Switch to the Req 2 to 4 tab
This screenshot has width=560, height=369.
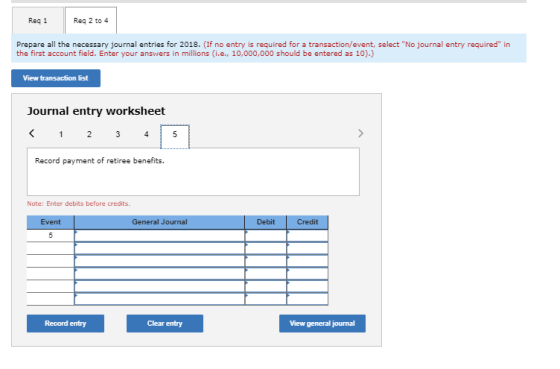tap(91, 21)
